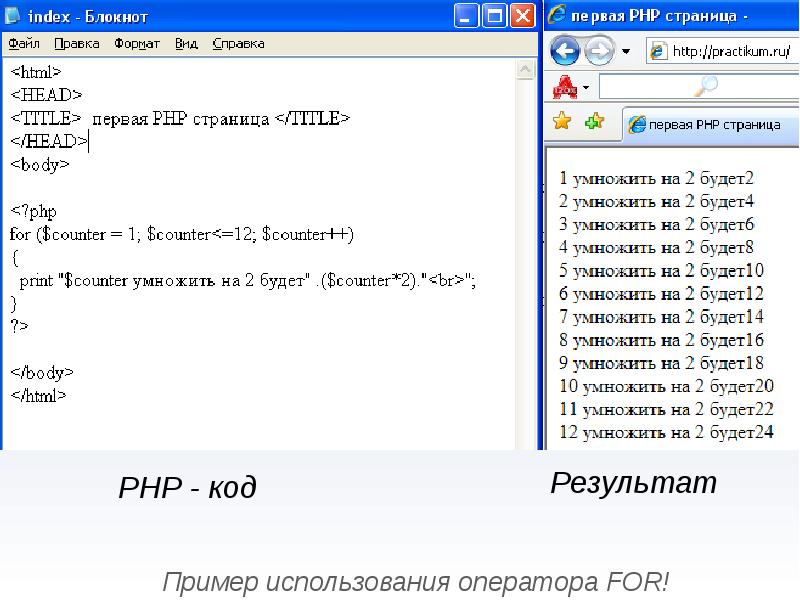Screen dimensions: 800x600
Task: Maximize the Notepad window
Action: point(494,16)
